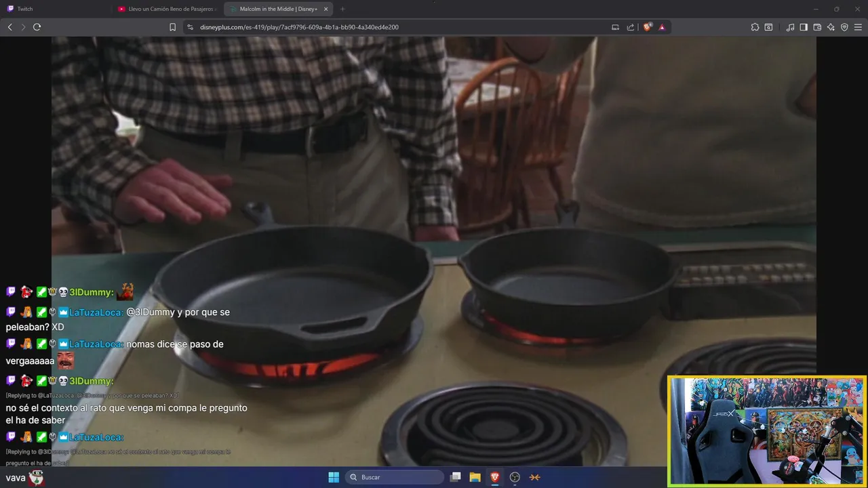
Task: Open the Brave Rewards triangle icon
Action: (x=662, y=27)
